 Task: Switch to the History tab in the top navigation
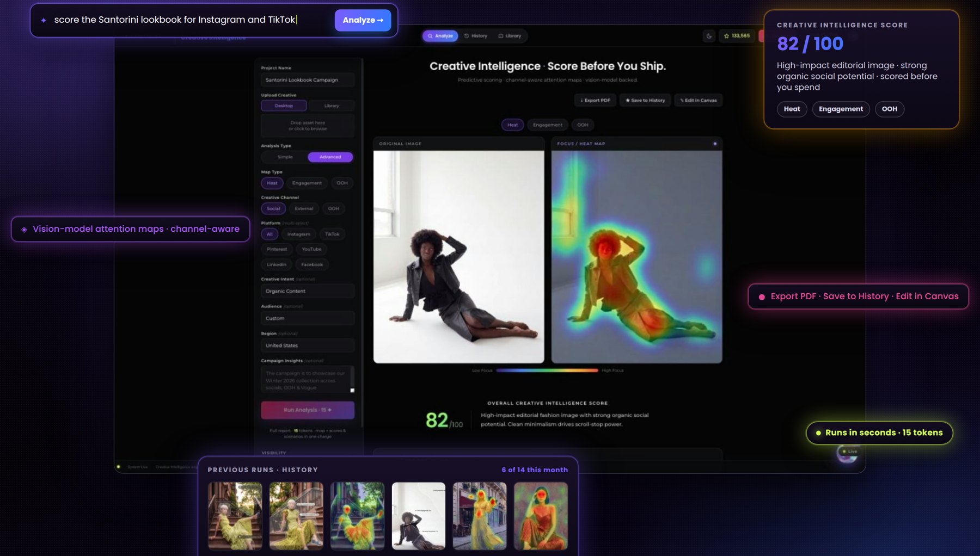pos(476,36)
